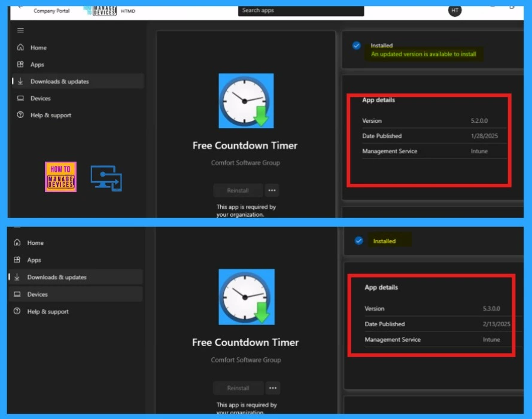Click Home icon in the top screenshot sidebar
The height and width of the screenshot is (419, 532).
coord(20,47)
